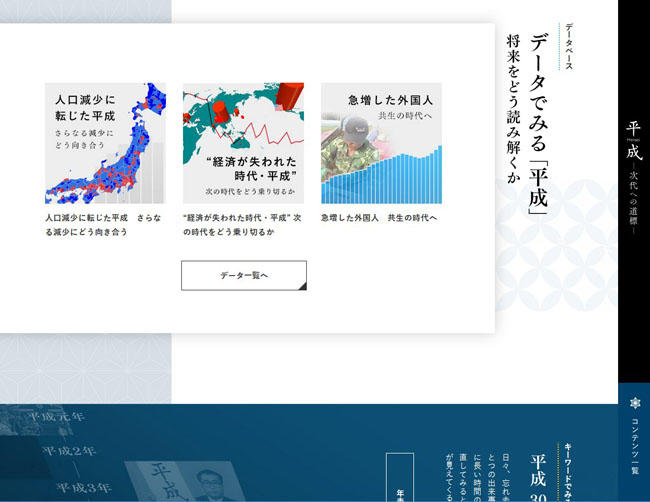The width and height of the screenshot is (650, 502).
Task: Select the 平成3年 timeline entry
Action: tap(84, 487)
